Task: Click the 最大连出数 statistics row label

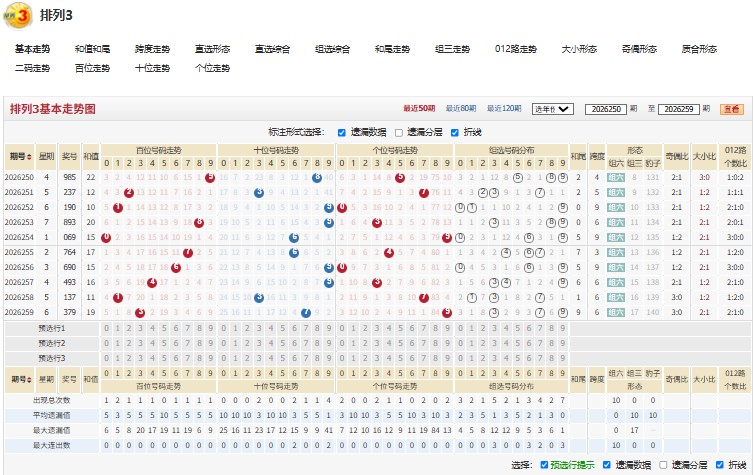Action: tap(52, 445)
